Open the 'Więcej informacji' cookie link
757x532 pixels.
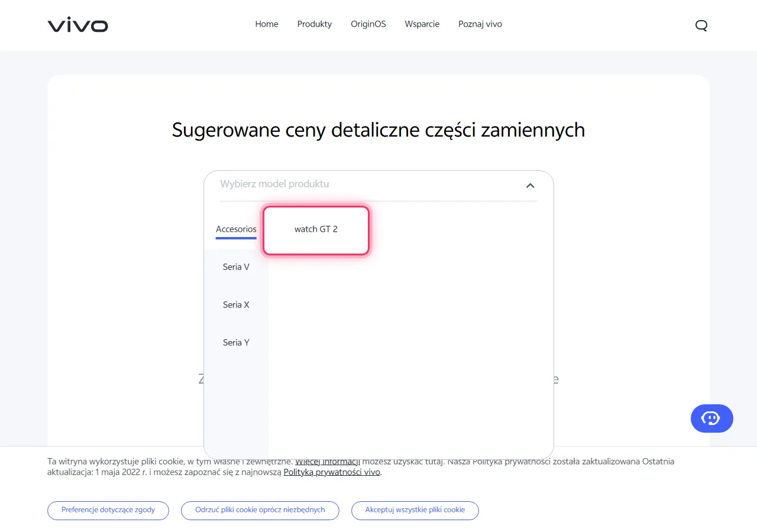328,462
